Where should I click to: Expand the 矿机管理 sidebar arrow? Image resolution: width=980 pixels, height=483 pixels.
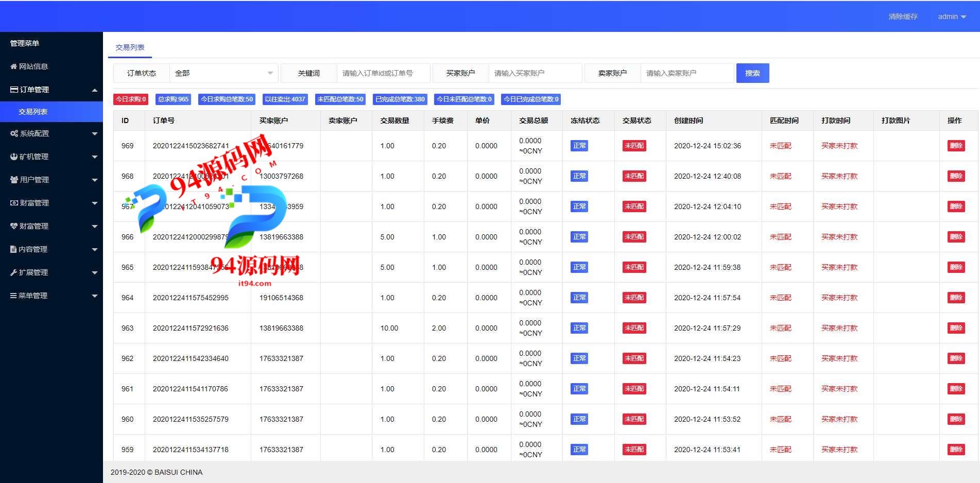click(x=95, y=157)
